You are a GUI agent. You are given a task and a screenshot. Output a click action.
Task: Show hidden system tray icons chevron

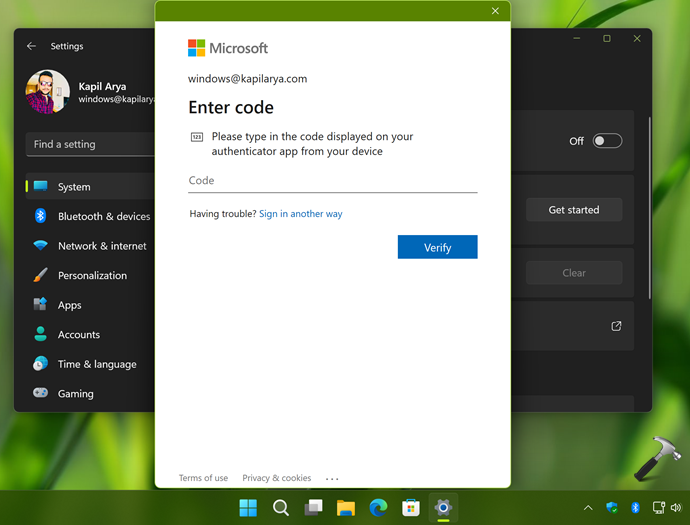[588, 508]
